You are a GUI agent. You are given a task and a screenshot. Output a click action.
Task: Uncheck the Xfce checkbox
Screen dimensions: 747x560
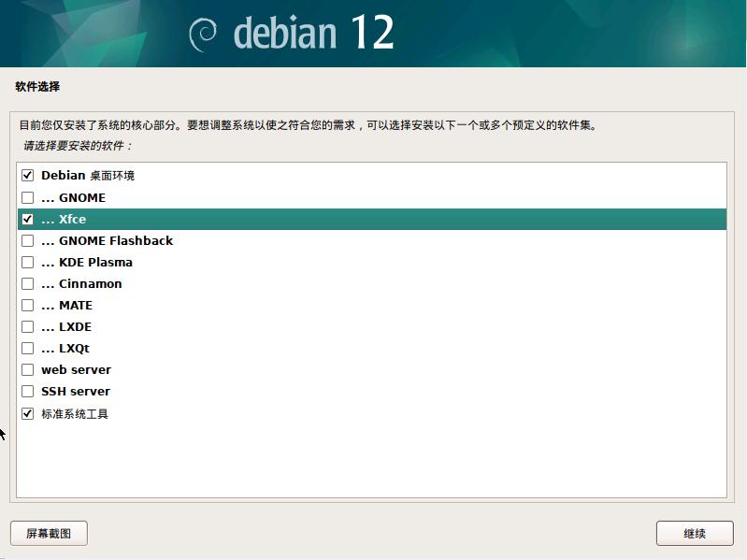pos(28,219)
